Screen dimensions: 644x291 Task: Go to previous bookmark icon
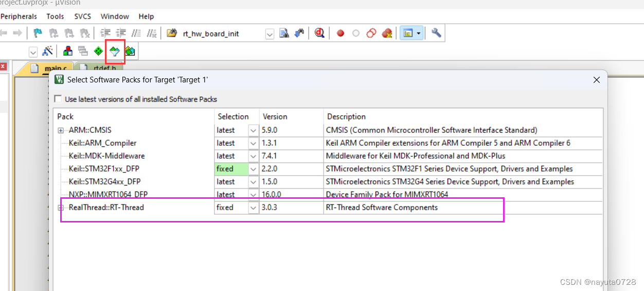pos(53,33)
